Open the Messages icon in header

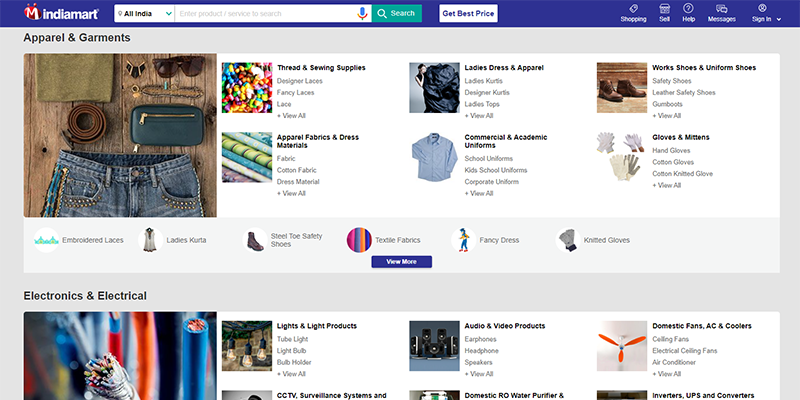(x=721, y=13)
